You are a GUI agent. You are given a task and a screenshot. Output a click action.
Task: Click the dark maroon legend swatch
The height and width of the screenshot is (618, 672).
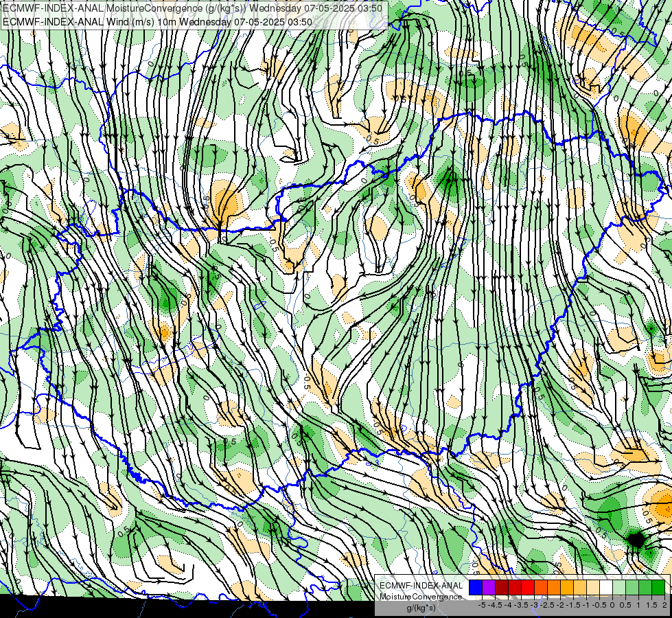[502, 587]
